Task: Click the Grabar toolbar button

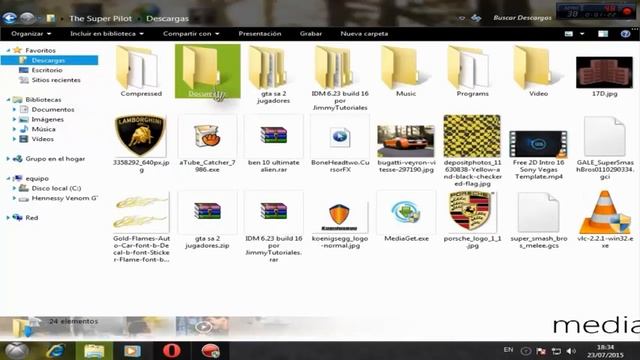Action: pyautogui.click(x=311, y=34)
